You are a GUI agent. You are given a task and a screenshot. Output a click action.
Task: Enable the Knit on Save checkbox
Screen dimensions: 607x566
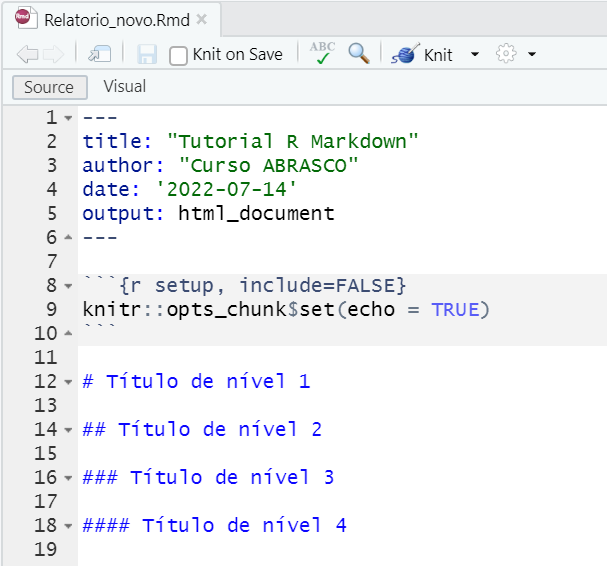(178, 55)
